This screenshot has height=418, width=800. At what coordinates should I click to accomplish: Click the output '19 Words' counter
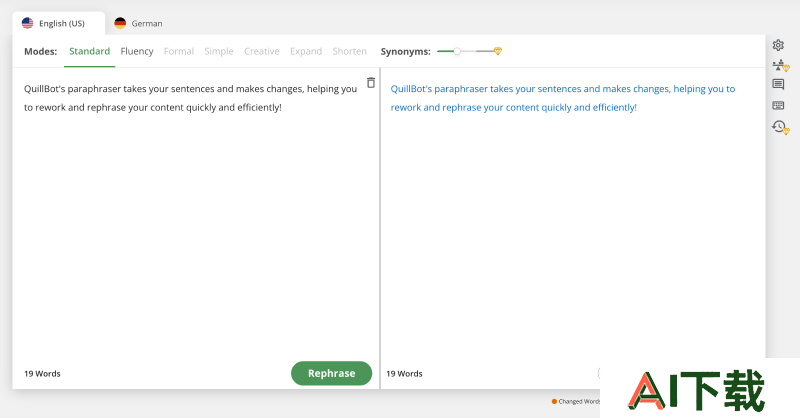(404, 374)
